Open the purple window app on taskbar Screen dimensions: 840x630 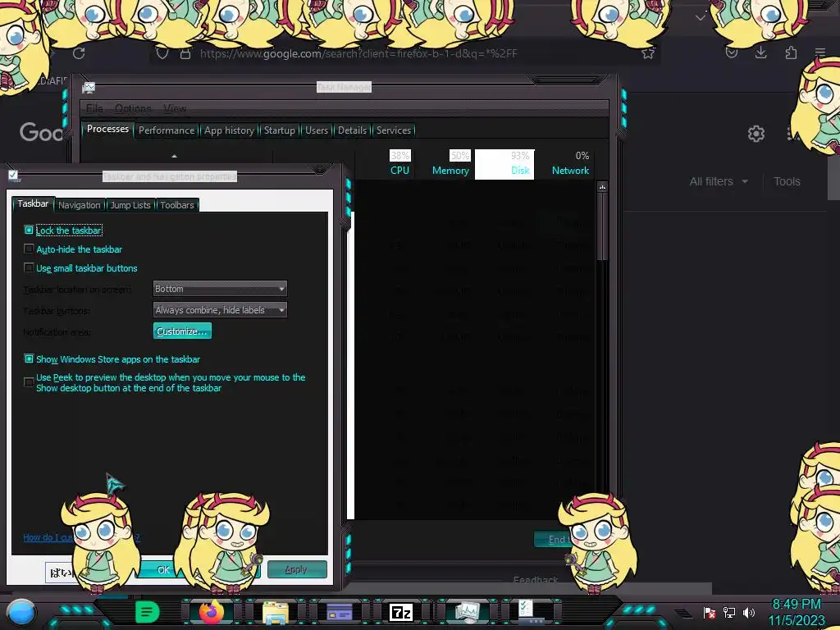pos(340,612)
